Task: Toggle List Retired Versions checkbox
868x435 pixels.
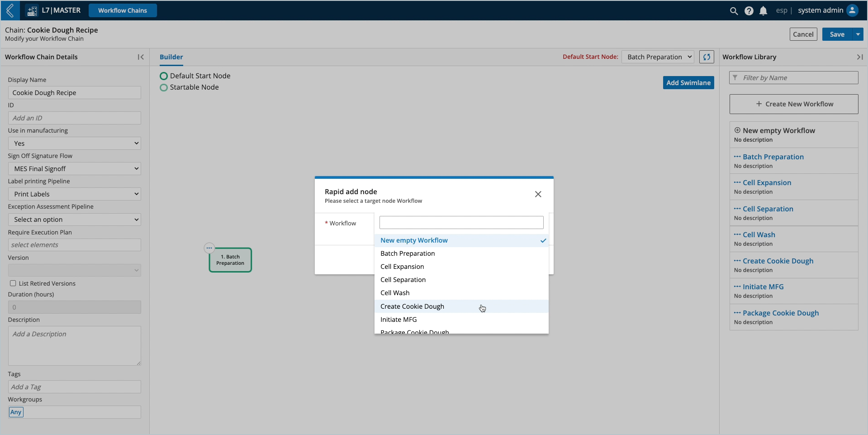Action: tap(13, 283)
